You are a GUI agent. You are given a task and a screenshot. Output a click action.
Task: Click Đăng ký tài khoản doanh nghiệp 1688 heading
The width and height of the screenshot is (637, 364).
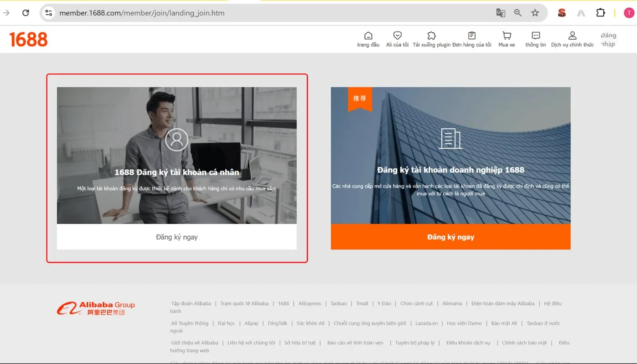pos(450,170)
